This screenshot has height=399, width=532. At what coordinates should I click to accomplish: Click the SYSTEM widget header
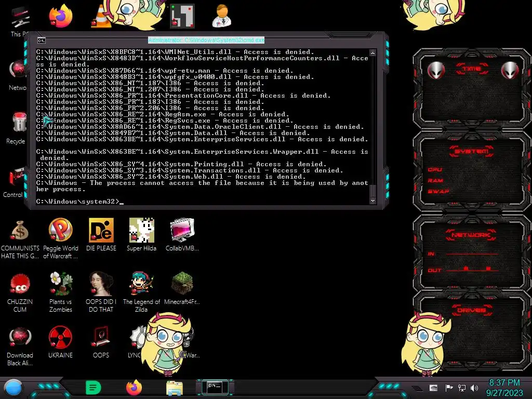[x=472, y=151]
